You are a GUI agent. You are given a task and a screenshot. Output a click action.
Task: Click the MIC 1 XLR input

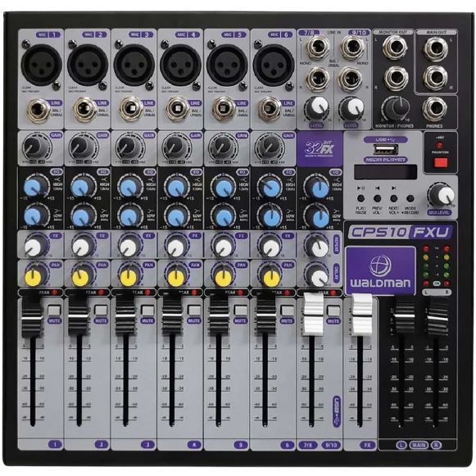tap(42, 65)
